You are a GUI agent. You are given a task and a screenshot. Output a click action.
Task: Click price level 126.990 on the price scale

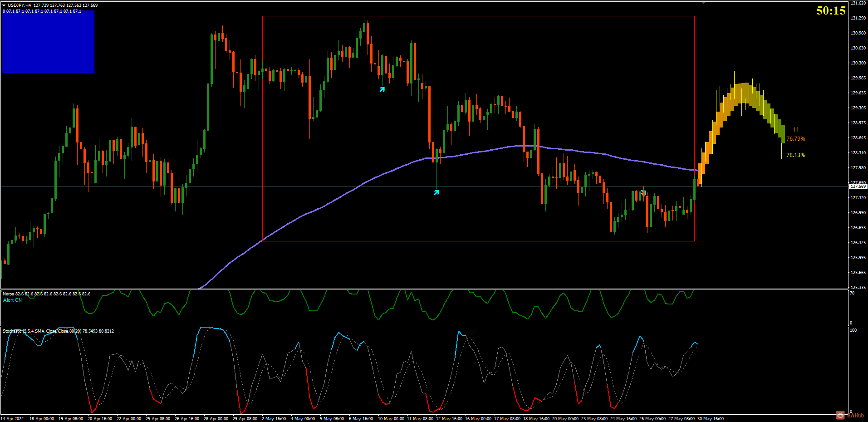858,213
